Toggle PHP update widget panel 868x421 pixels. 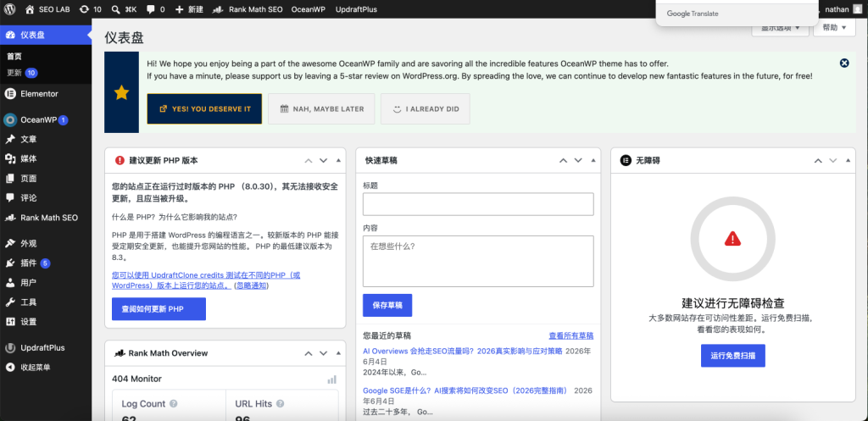(338, 160)
